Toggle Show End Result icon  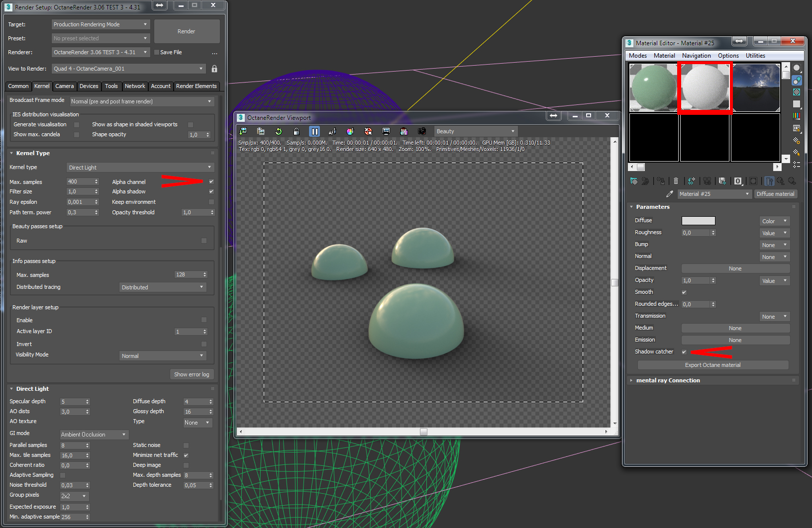[769, 181]
